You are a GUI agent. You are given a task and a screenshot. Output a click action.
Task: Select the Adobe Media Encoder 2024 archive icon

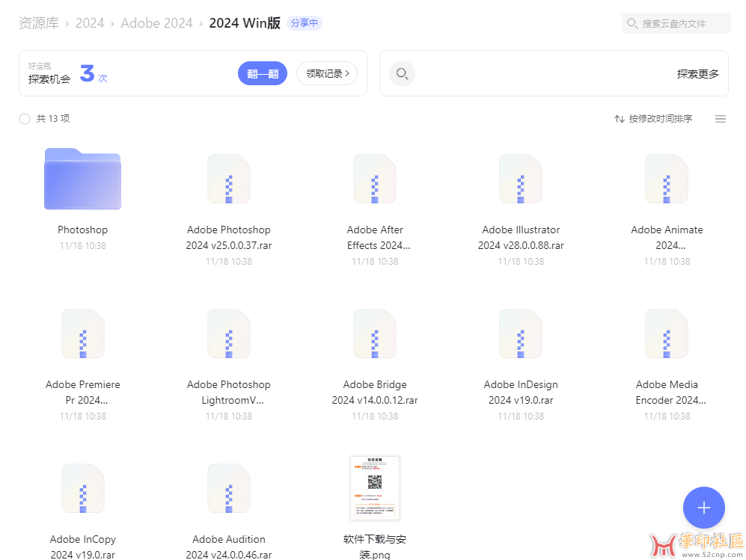pos(667,333)
